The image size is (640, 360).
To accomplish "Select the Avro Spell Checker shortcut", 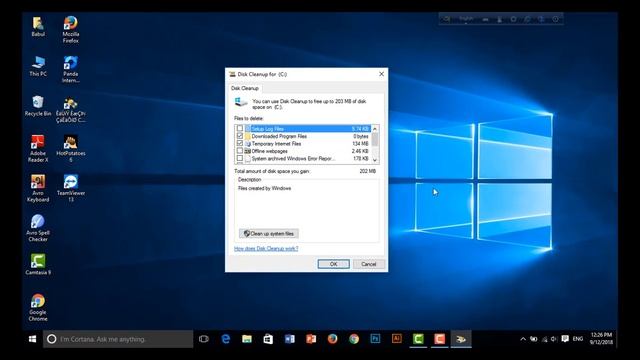I will 38,228.
